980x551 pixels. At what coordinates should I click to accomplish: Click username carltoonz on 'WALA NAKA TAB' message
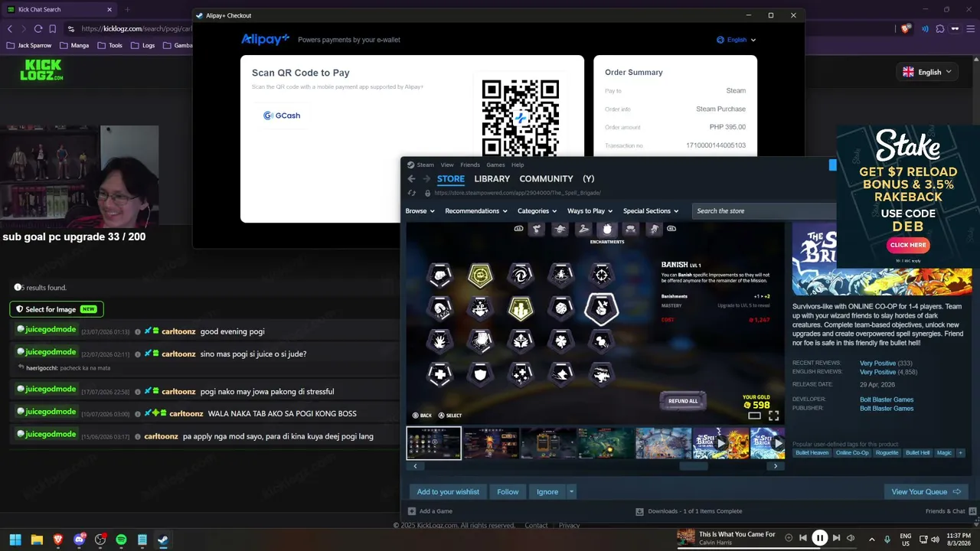(x=186, y=414)
